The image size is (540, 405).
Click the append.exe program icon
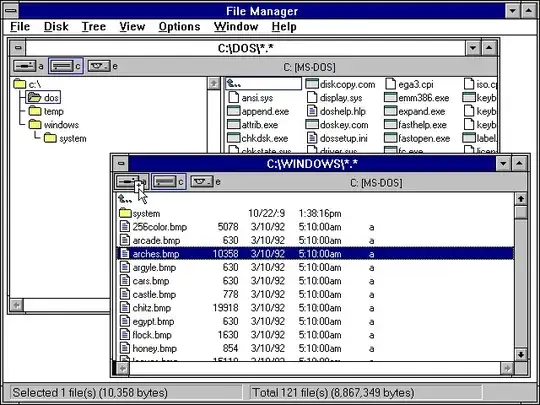pos(233,111)
